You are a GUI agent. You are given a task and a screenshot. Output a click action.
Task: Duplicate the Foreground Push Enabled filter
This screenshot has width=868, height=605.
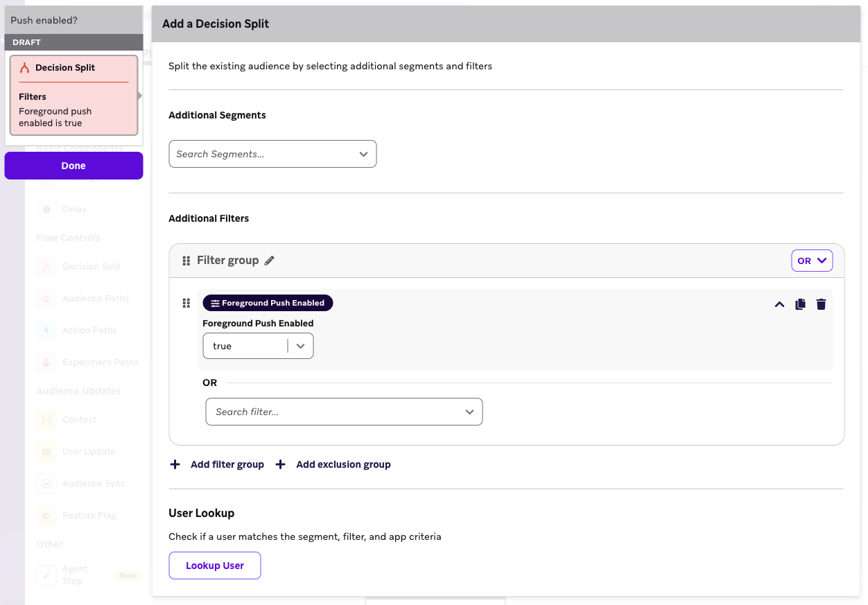[800, 304]
